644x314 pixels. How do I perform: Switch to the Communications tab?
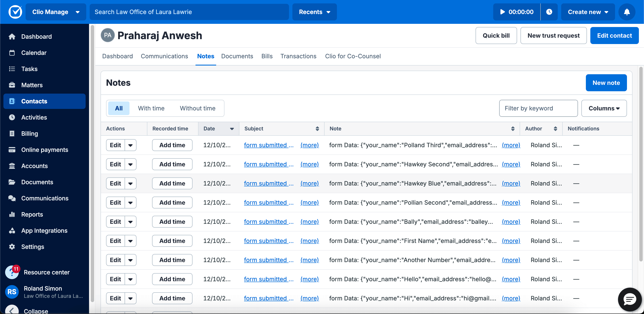tap(164, 56)
